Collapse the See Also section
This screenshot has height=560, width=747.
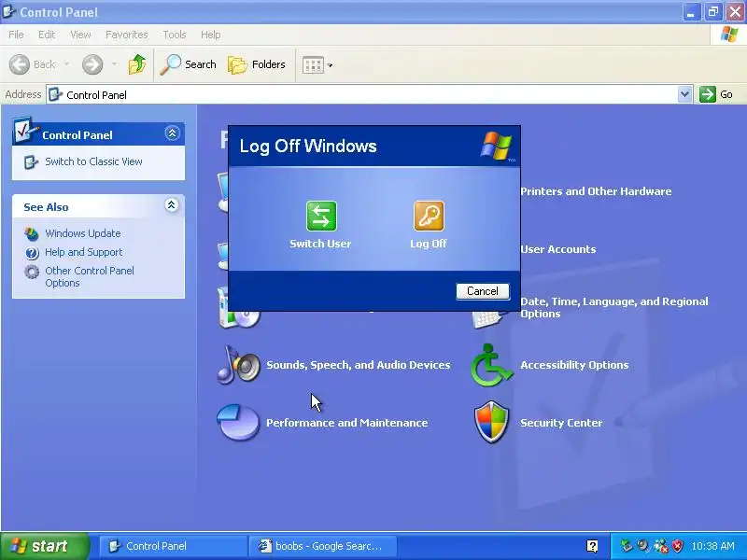172,204
